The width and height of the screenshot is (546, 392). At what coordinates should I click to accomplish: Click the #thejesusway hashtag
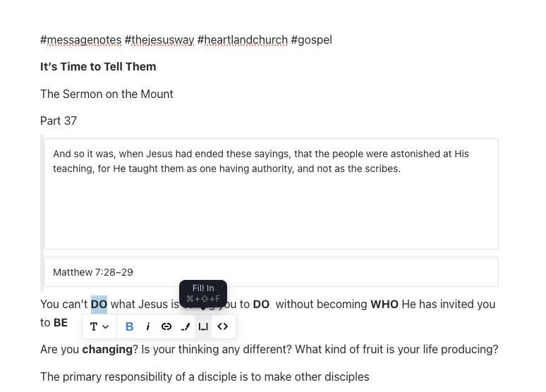coord(159,39)
